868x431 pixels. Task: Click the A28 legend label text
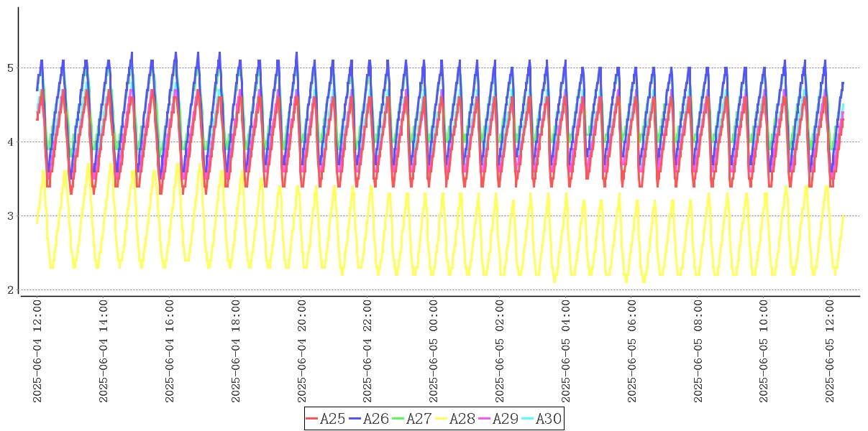pyautogui.click(x=462, y=419)
